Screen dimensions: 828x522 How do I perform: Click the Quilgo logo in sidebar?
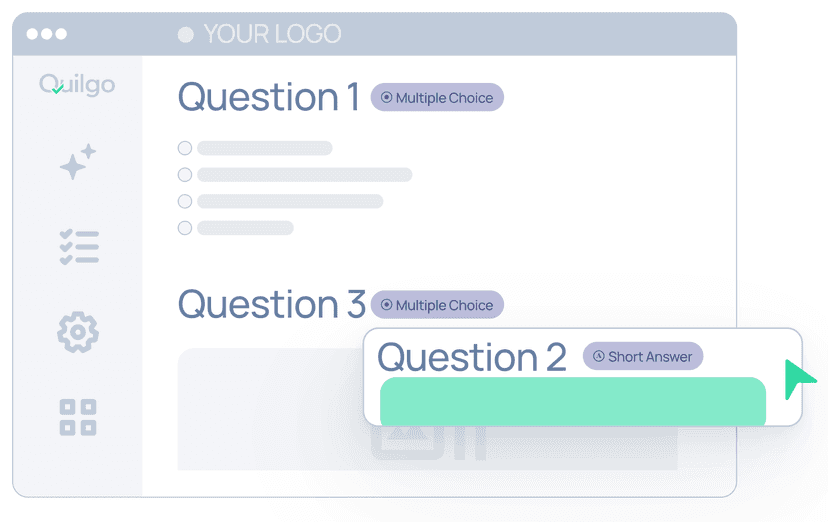[77, 85]
